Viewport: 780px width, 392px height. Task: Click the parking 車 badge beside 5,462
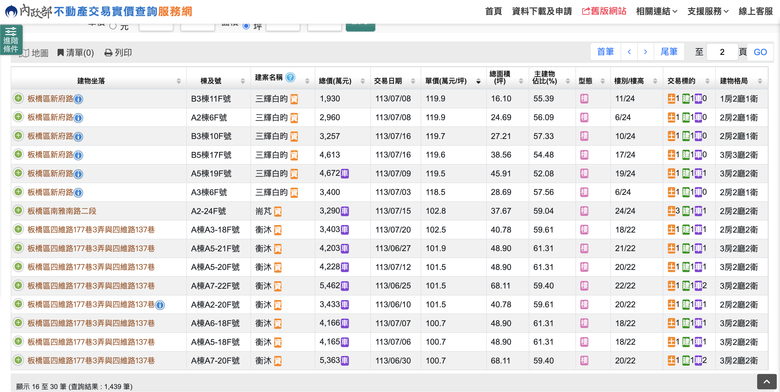(345, 286)
